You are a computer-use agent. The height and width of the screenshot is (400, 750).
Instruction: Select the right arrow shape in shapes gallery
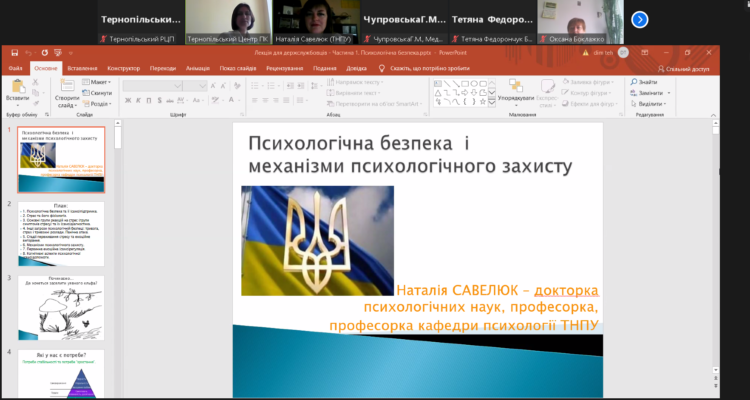click(465, 93)
